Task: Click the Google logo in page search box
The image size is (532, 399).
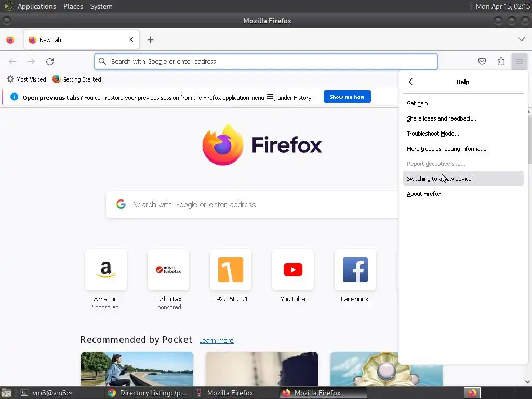Action: [x=121, y=204]
